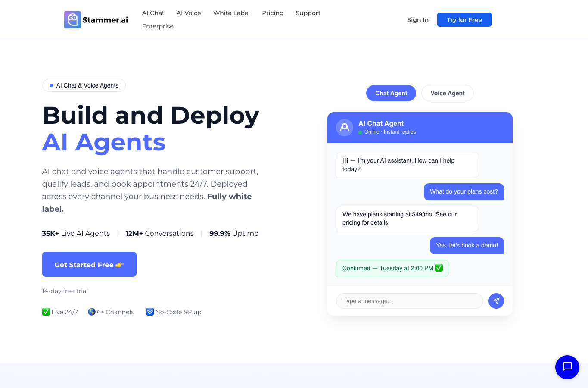Click the green online status dot
Viewport: 588px width, 388px height.
pos(360,132)
